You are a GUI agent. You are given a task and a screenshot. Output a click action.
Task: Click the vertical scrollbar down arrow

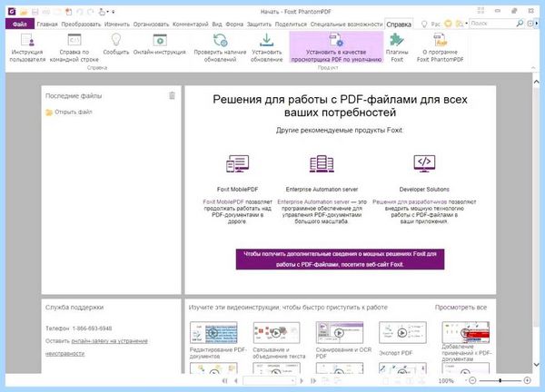coord(536,365)
